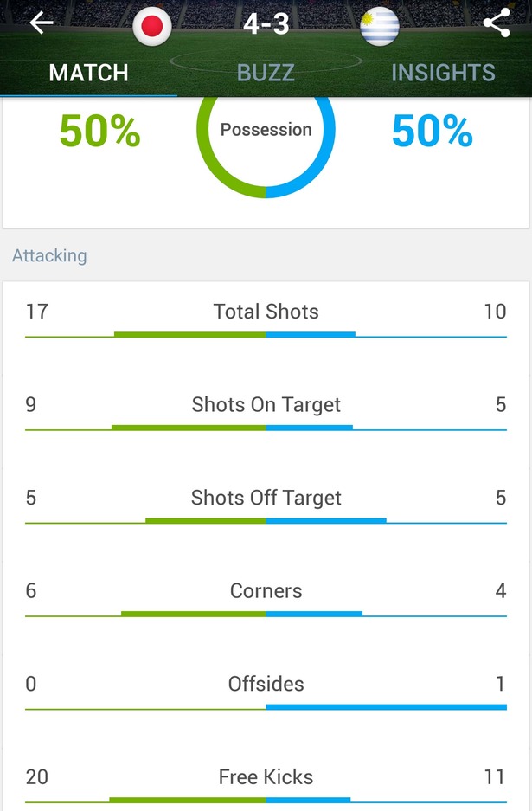Tap the back arrow icon

click(42, 23)
